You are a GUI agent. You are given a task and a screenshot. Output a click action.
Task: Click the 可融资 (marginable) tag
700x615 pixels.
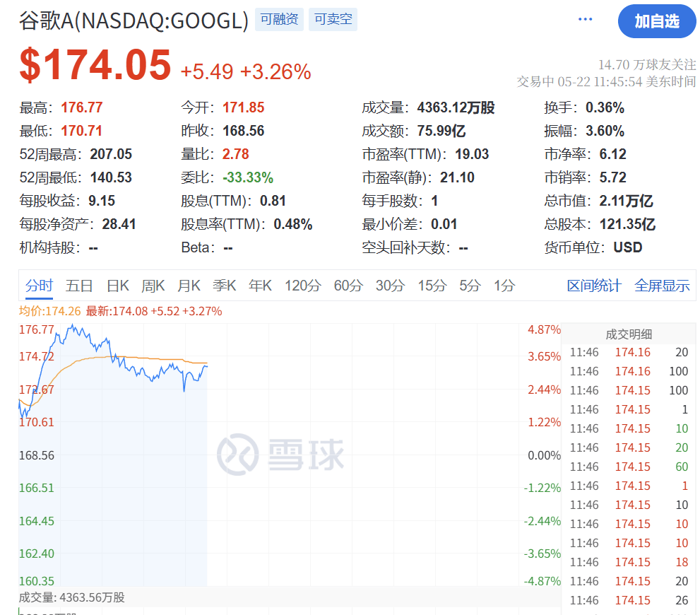pyautogui.click(x=279, y=19)
